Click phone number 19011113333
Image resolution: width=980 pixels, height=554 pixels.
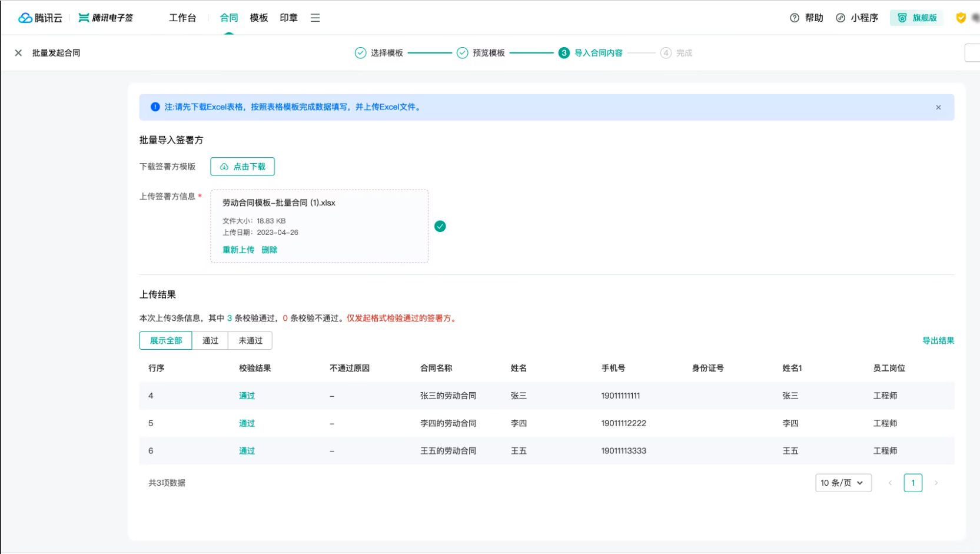click(x=623, y=451)
